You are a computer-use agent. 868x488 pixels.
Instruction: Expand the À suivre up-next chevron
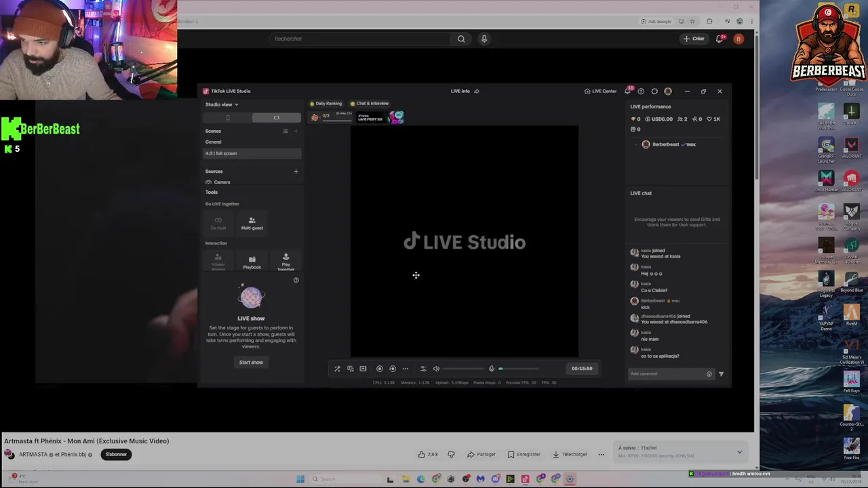(x=740, y=452)
